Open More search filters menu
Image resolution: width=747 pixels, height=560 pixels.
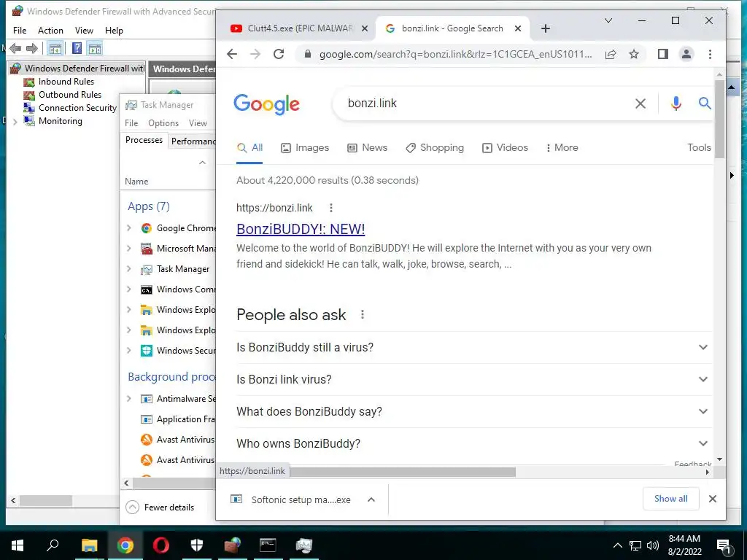pyautogui.click(x=562, y=147)
